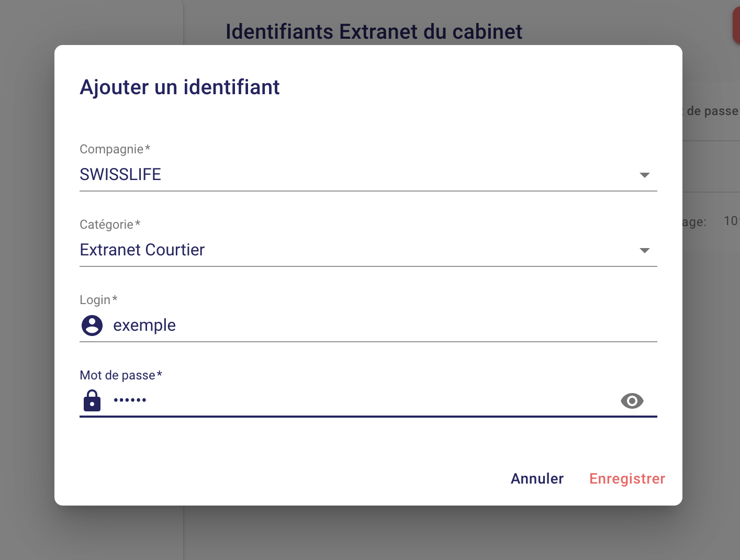The height and width of the screenshot is (560, 740).
Task: Show password with the eye icon
Action: (632, 401)
